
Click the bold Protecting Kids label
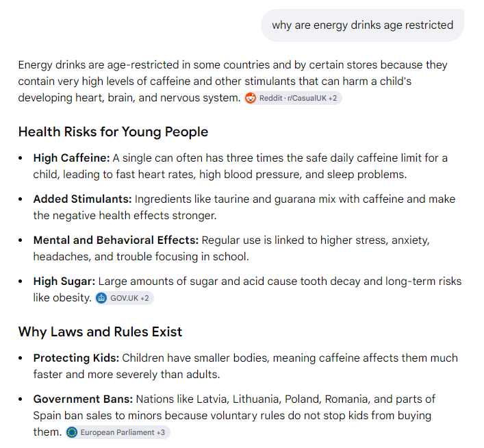click(76, 358)
